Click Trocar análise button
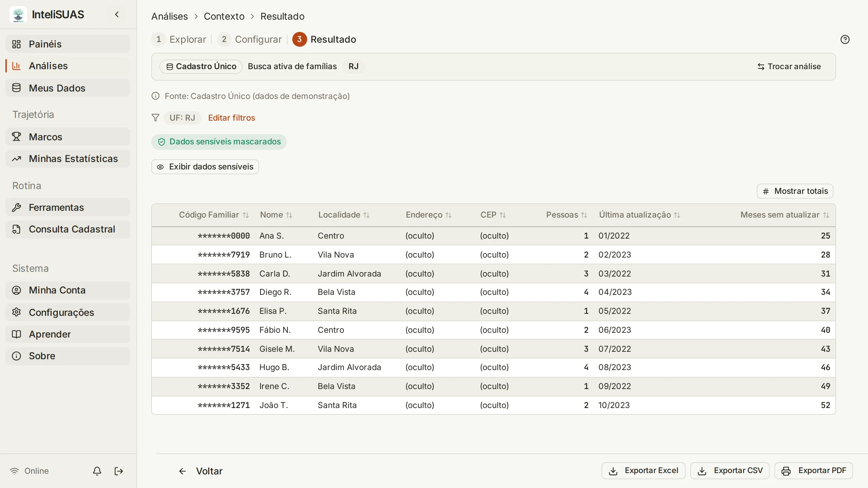The width and height of the screenshot is (868, 488). coord(789,66)
